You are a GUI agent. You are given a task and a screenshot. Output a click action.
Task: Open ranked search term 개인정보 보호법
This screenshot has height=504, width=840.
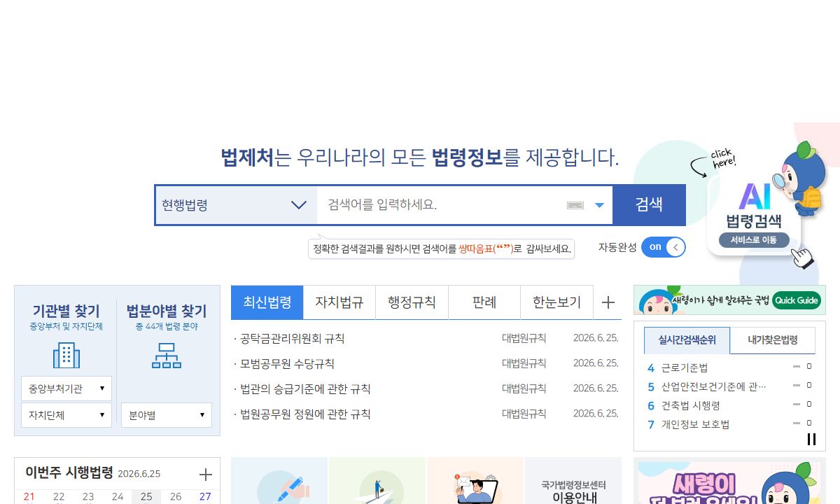pyautogui.click(x=695, y=424)
